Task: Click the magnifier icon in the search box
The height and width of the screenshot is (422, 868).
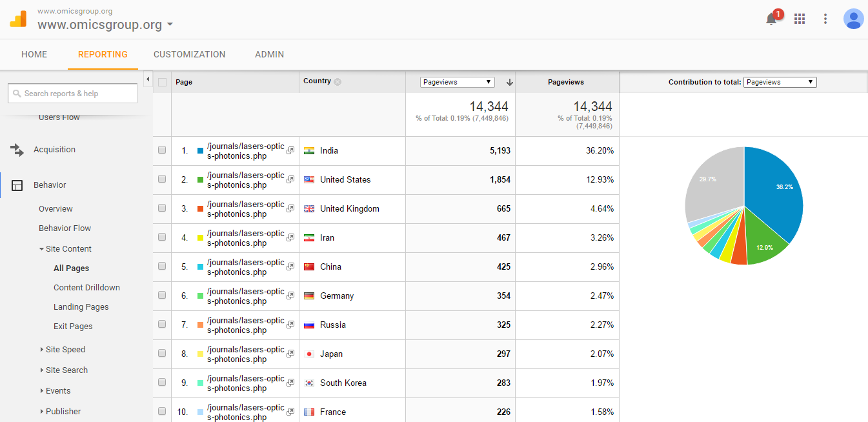Action: point(17,94)
